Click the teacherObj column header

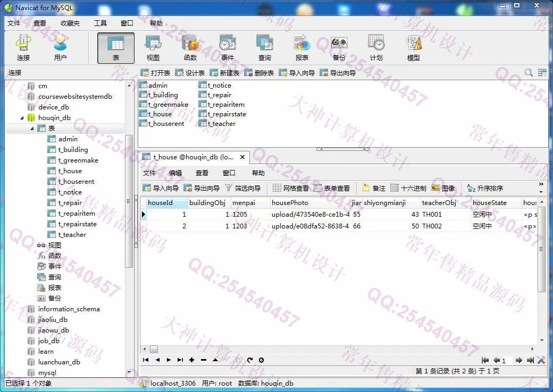446,203
